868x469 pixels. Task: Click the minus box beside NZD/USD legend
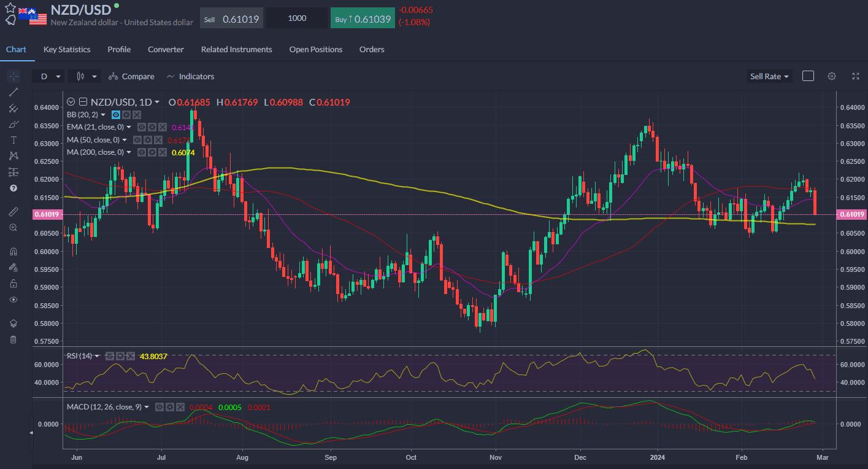[x=83, y=102]
